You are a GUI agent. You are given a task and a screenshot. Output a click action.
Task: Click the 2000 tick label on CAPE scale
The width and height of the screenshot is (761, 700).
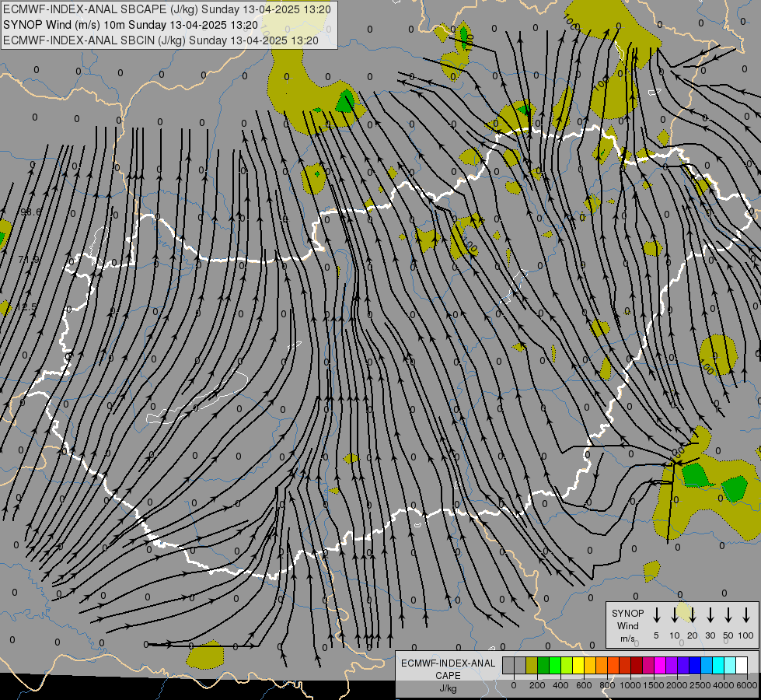(x=677, y=685)
